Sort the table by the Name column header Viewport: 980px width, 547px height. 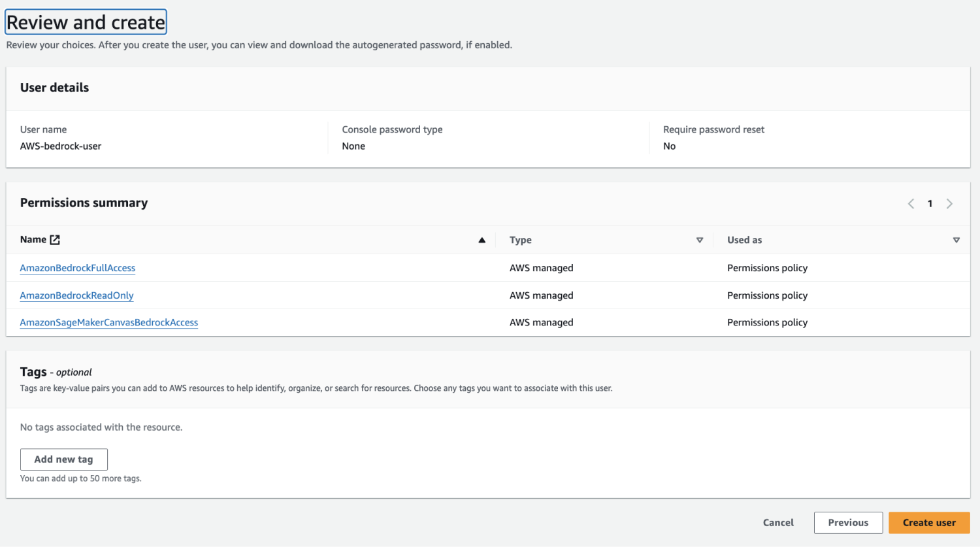33,239
